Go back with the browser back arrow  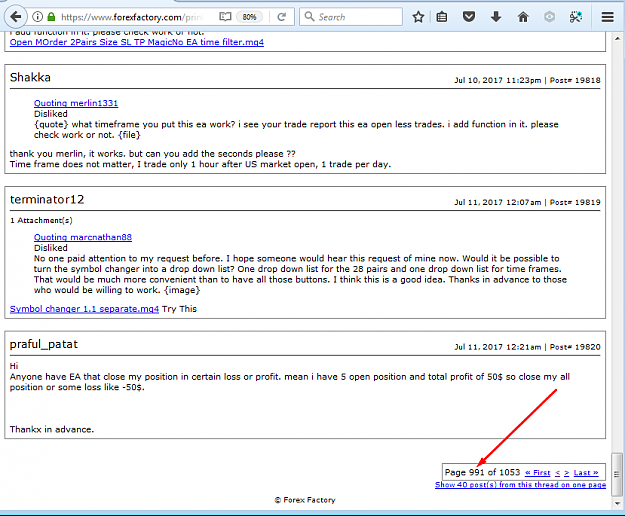click(16, 17)
